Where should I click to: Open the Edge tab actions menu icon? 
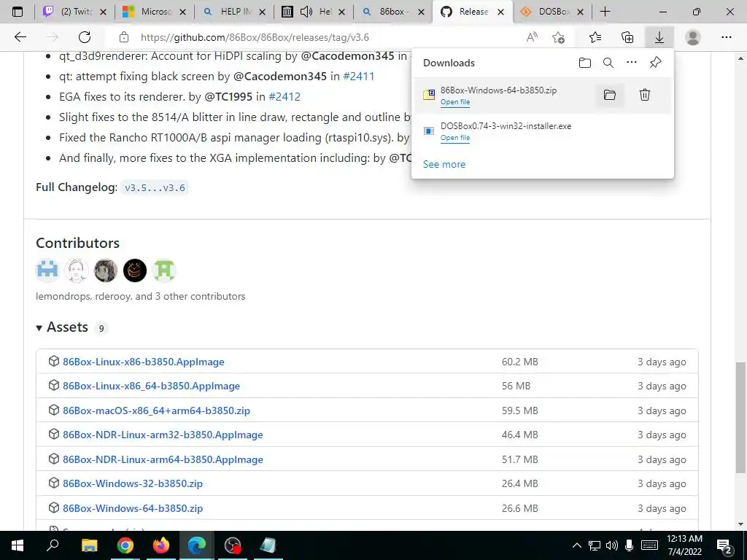18,12
